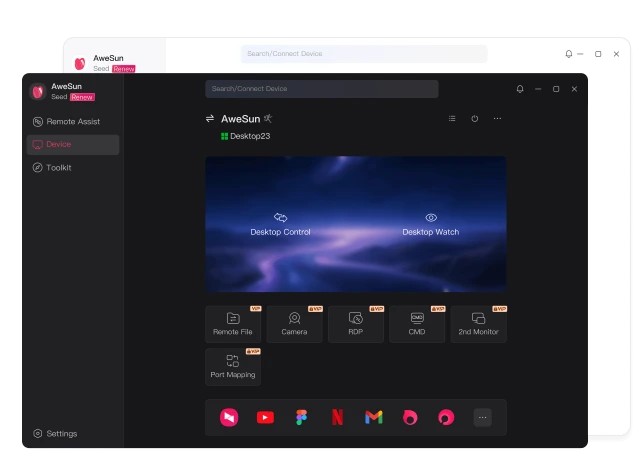This screenshot has width=640, height=474.
Task: Start Desktop Watch on the preview
Action: click(431, 224)
